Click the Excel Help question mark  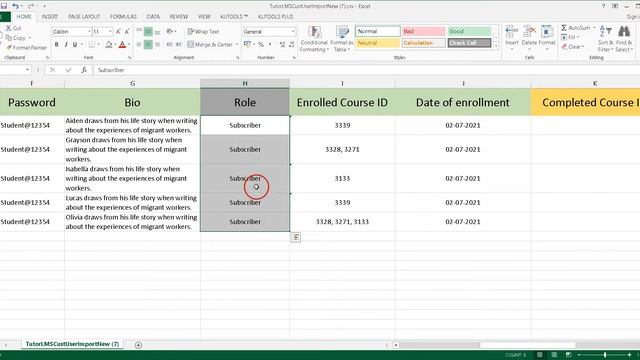point(603,6)
